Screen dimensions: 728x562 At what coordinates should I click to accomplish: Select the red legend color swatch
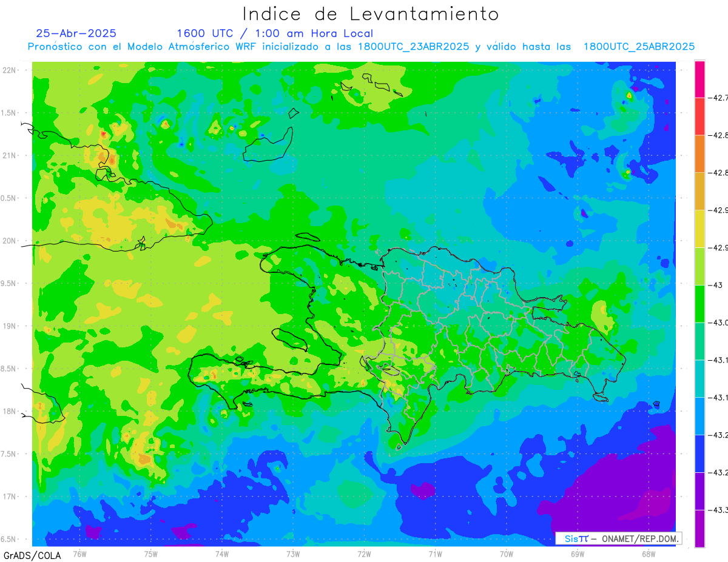(699, 116)
